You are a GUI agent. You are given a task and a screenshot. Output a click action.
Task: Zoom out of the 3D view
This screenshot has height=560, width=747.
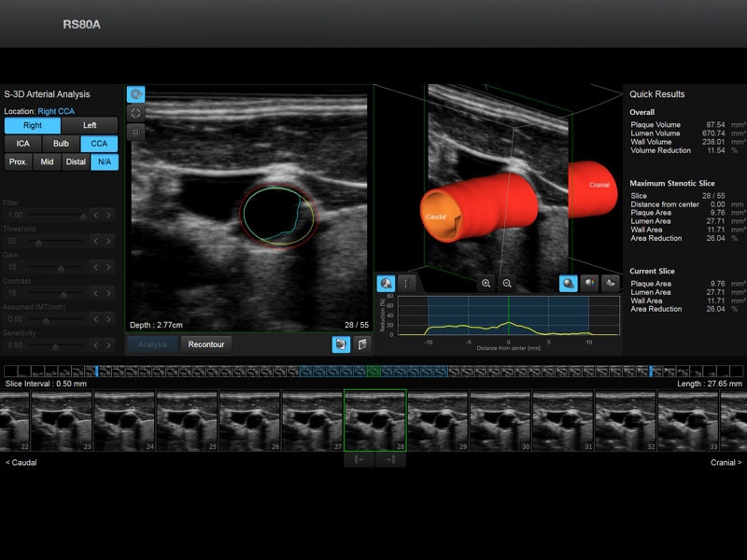(x=507, y=283)
